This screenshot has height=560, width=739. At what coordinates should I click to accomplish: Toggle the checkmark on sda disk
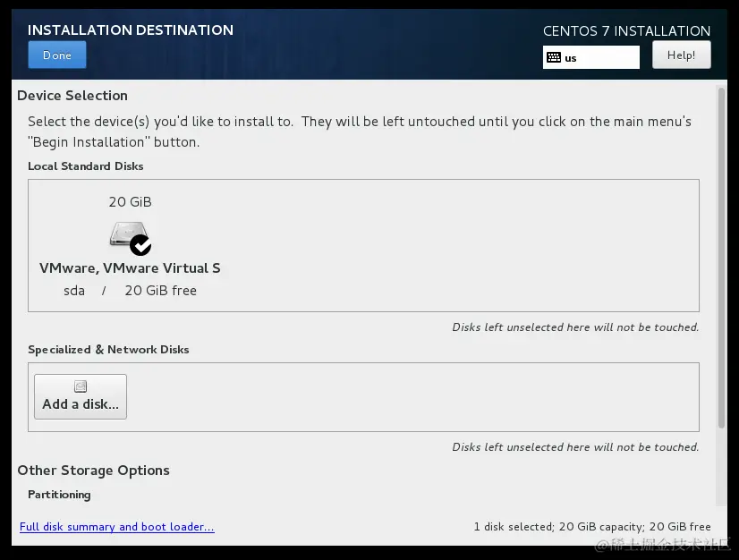pyautogui.click(x=140, y=245)
